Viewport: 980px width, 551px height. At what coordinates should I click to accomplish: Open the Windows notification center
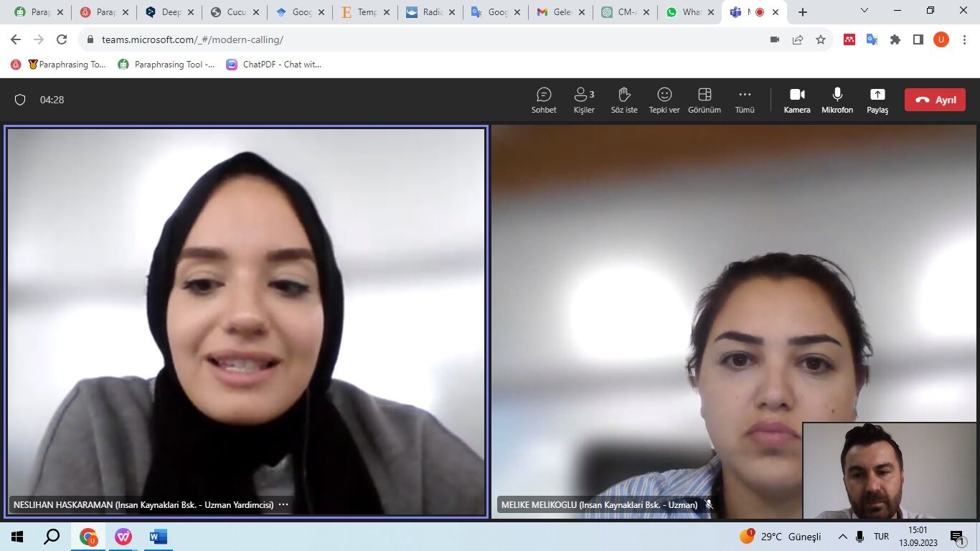tap(958, 537)
